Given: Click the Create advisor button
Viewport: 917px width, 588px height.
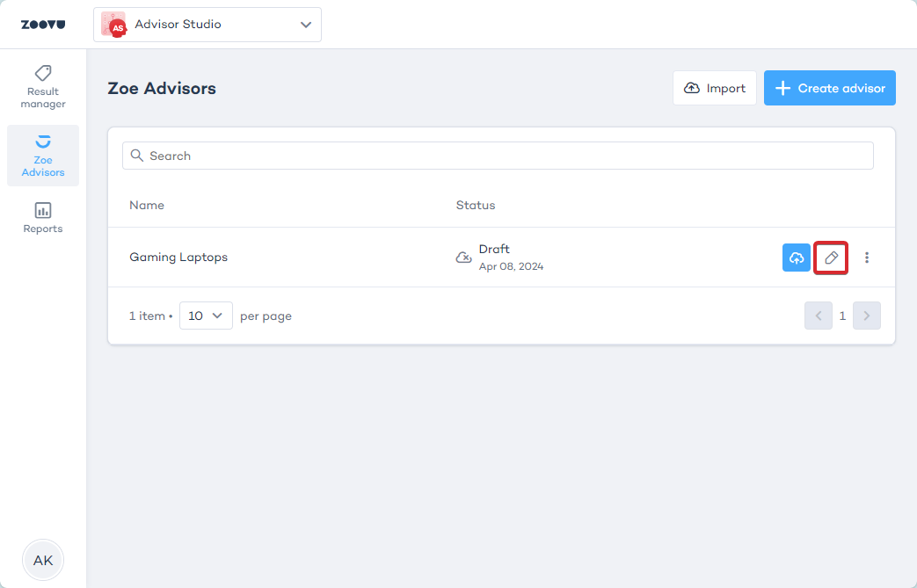Looking at the screenshot, I should 829,88.
